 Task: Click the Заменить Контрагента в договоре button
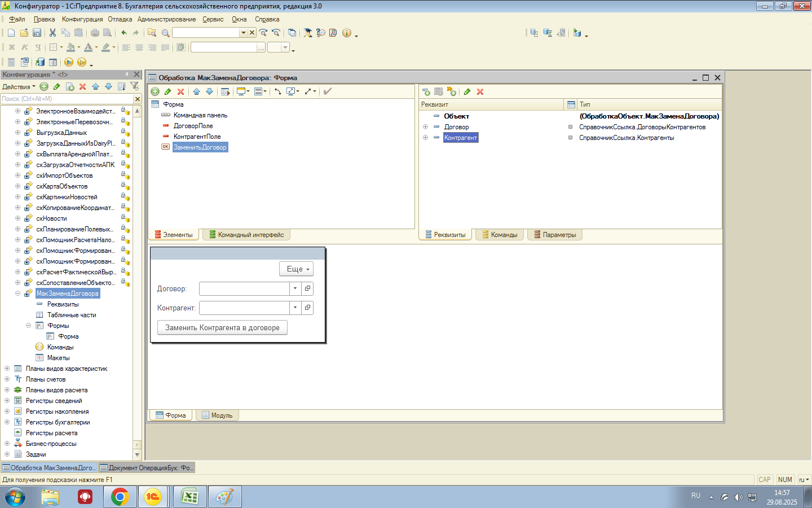(222, 328)
